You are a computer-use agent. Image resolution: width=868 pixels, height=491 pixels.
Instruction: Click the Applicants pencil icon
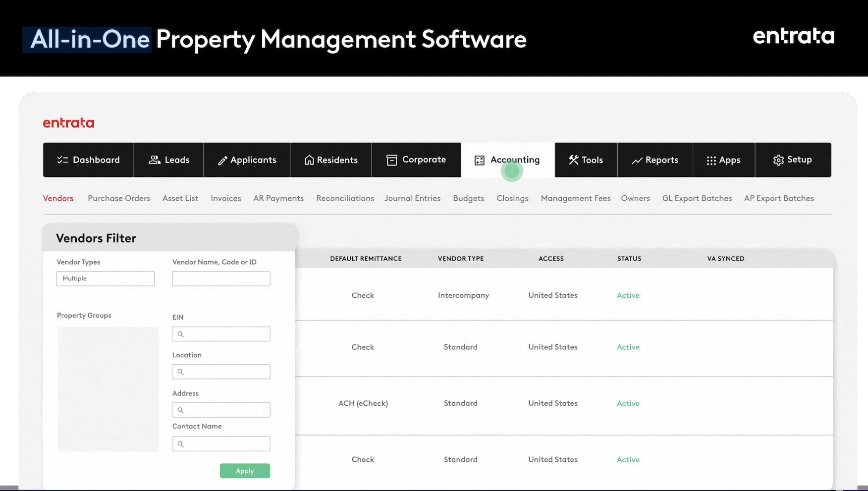223,160
